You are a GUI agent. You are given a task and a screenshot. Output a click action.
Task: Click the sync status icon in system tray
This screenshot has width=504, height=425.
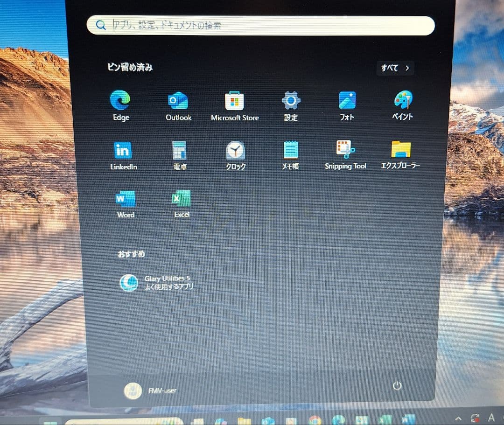(475, 418)
